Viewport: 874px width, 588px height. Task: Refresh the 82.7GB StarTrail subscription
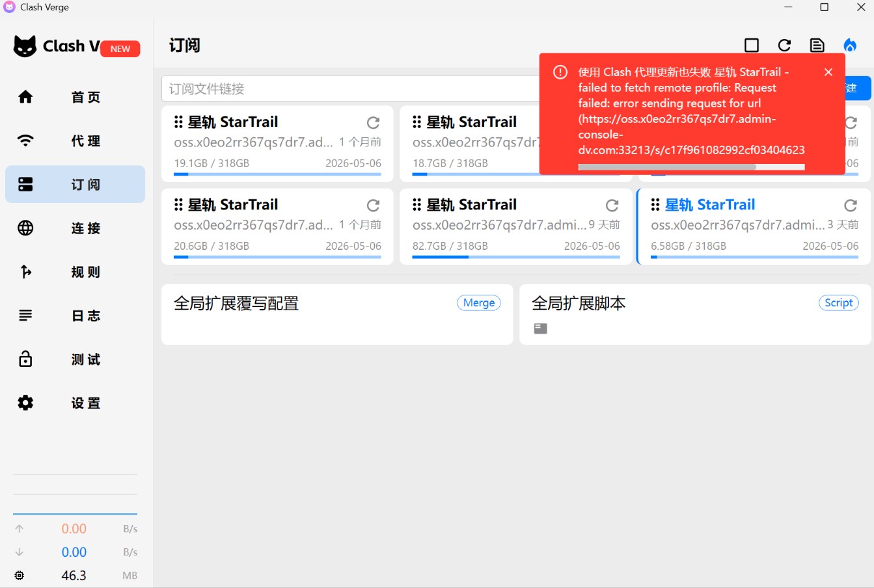[x=612, y=206]
